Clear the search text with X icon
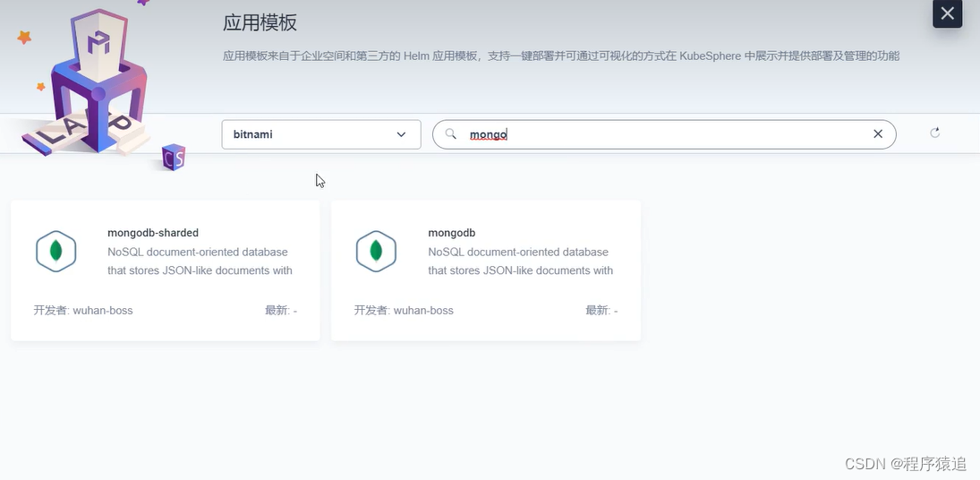The width and height of the screenshot is (980, 480). pyautogui.click(x=878, y=133)
